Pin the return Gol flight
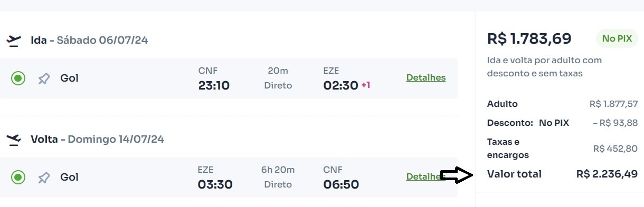Viewport: 644px width, 207px height. tap(44, 178)
